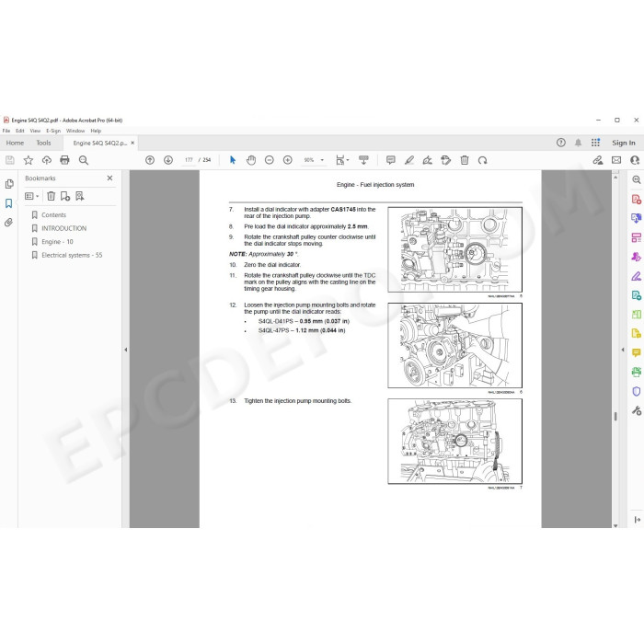Click the delete trash icon in toolbar
The image size is (644, 644).
coord(465,160)
